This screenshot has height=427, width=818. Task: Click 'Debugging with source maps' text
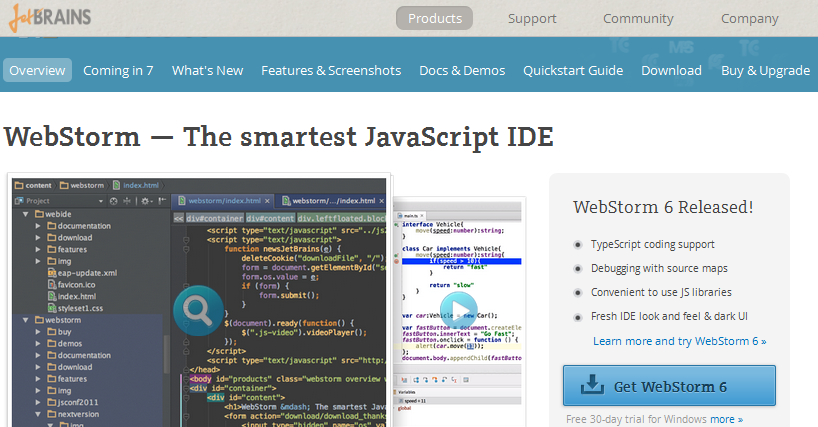(659, 269)
